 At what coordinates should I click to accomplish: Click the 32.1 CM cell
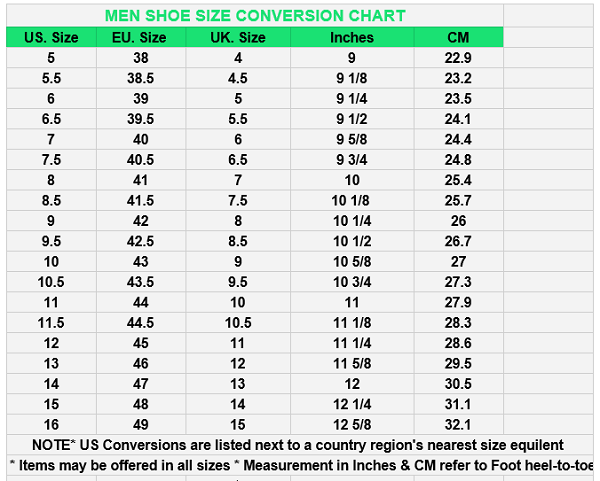458,425
